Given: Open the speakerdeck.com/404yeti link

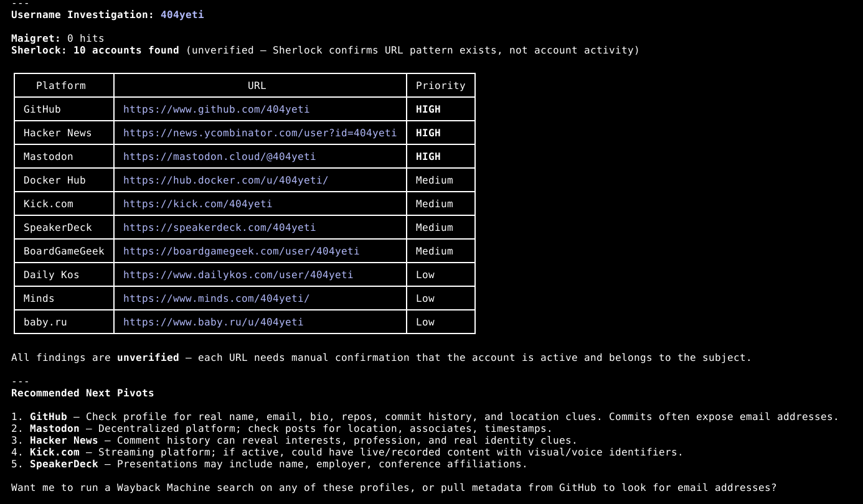Looking at the screenshot, I should click(219, 227).
